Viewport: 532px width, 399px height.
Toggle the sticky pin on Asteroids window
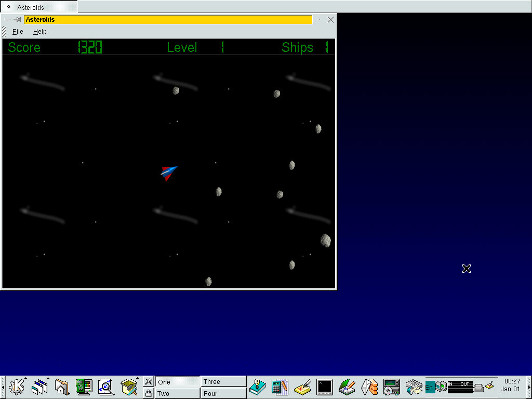point(17,20)
